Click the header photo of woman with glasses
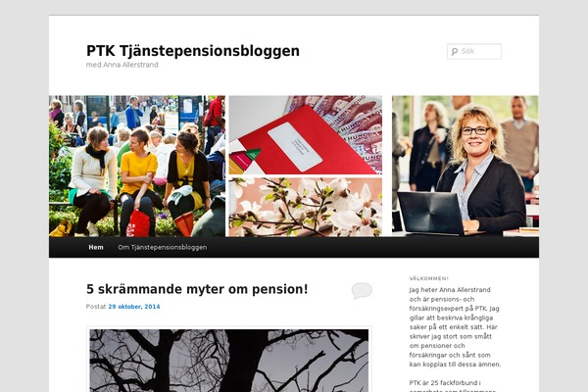This screenshot has width=588, height=392. (x=465, y=166)
